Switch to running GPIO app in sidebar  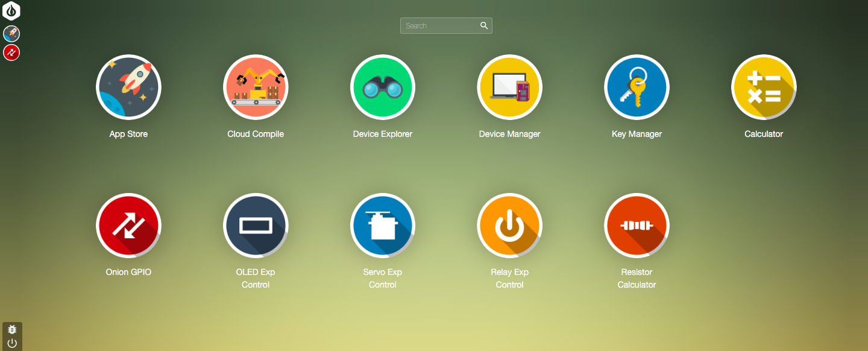tap(11, 52)
